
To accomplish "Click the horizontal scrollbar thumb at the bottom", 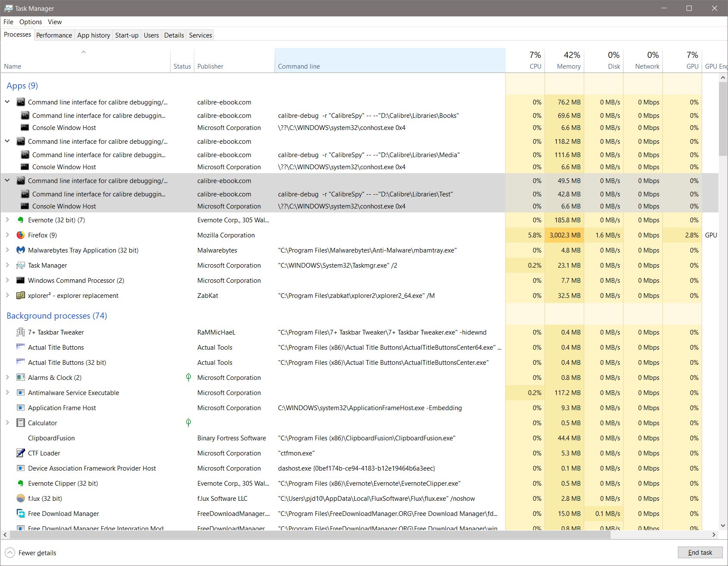I will (x=310, y=535).
